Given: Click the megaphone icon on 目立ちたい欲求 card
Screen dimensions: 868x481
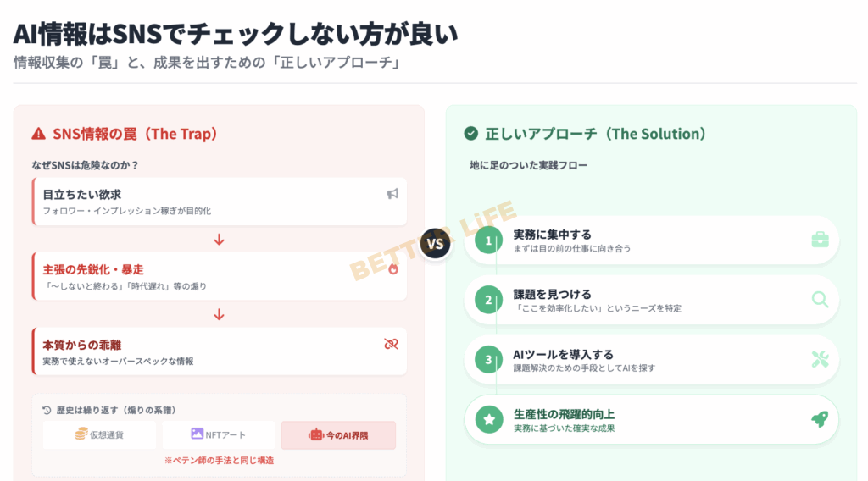Looking at the screenshot, I should [392, 194].
